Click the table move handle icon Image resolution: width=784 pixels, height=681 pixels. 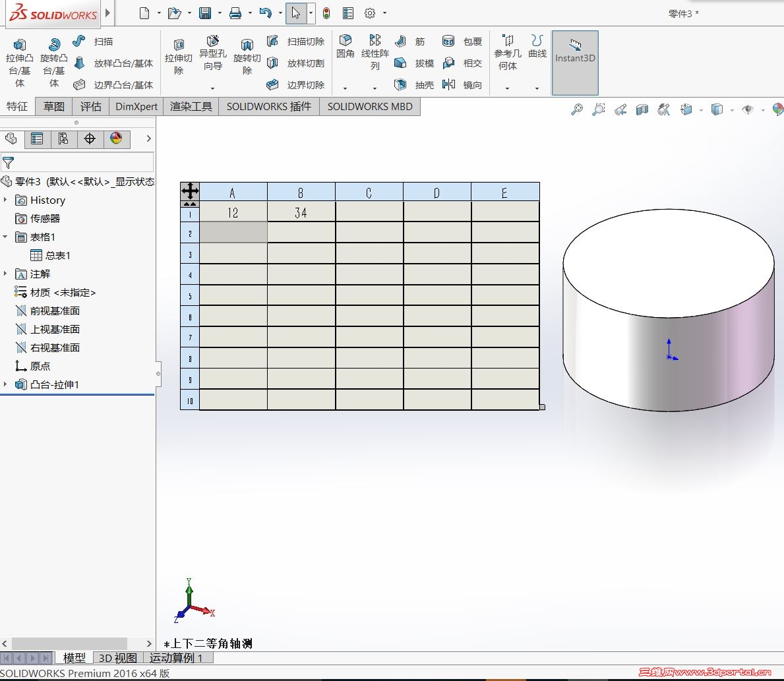pyautogui.click(x=190, y=191)
